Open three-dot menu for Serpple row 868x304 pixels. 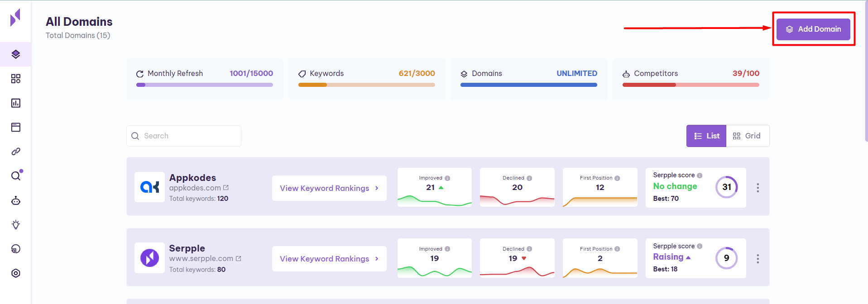coord(758,259)
